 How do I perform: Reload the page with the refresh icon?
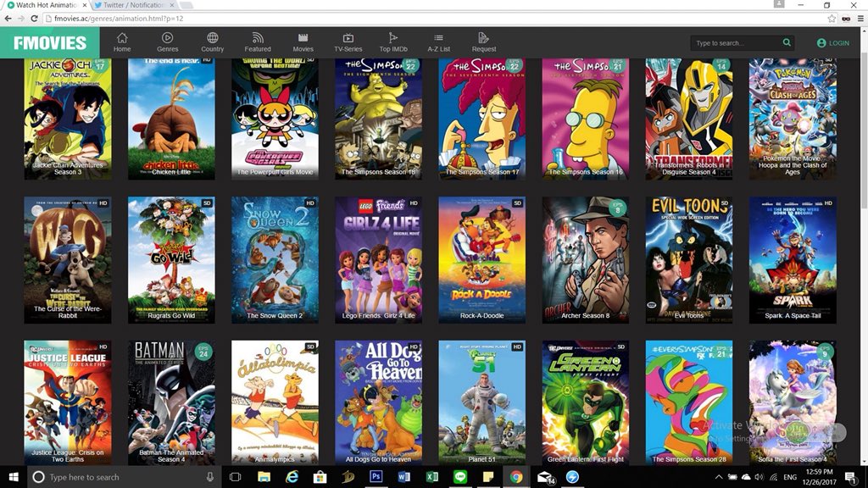pyautogui.click(x=34, y=19)
